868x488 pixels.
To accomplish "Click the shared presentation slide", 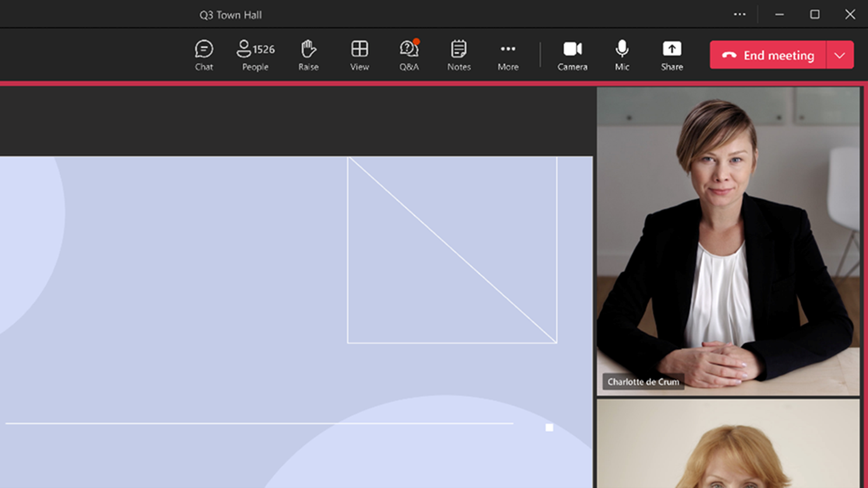I will tap(296, 322).
